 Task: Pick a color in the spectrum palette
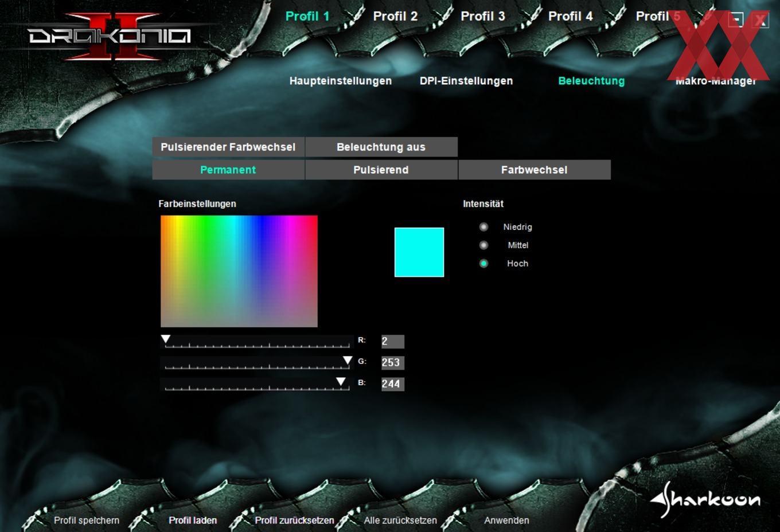239,271
